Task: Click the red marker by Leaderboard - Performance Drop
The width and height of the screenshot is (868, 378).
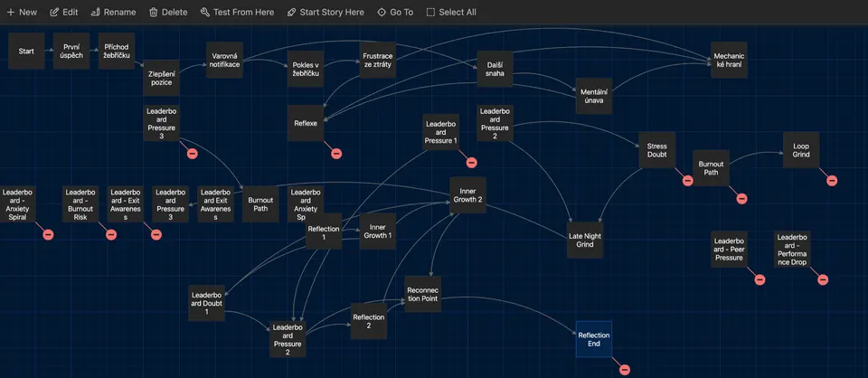Action: pos(823,279)
